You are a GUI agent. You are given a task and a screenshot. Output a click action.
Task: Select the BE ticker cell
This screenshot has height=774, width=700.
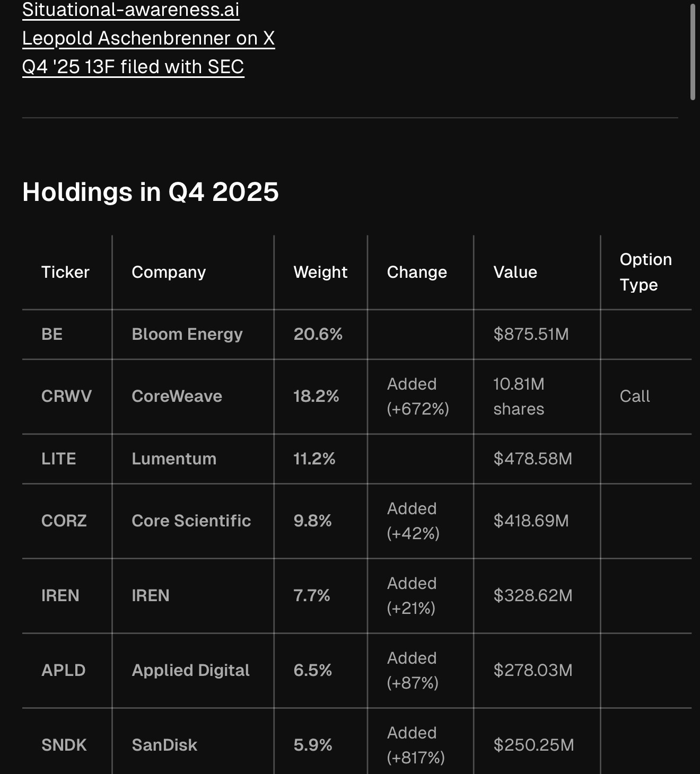point(52,334)
